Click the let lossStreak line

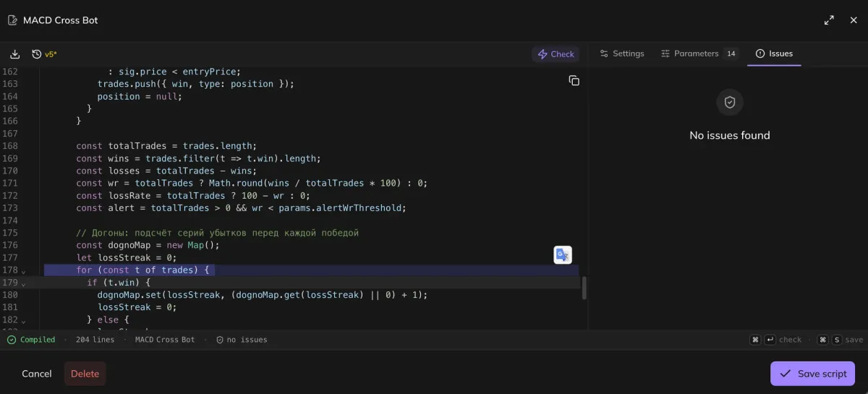point(127,257)
